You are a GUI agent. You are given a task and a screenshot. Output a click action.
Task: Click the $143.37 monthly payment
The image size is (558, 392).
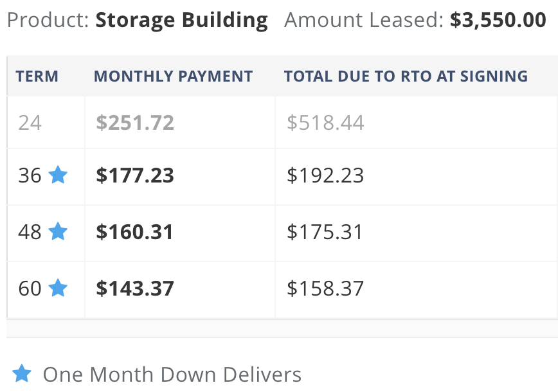(135, 288)
